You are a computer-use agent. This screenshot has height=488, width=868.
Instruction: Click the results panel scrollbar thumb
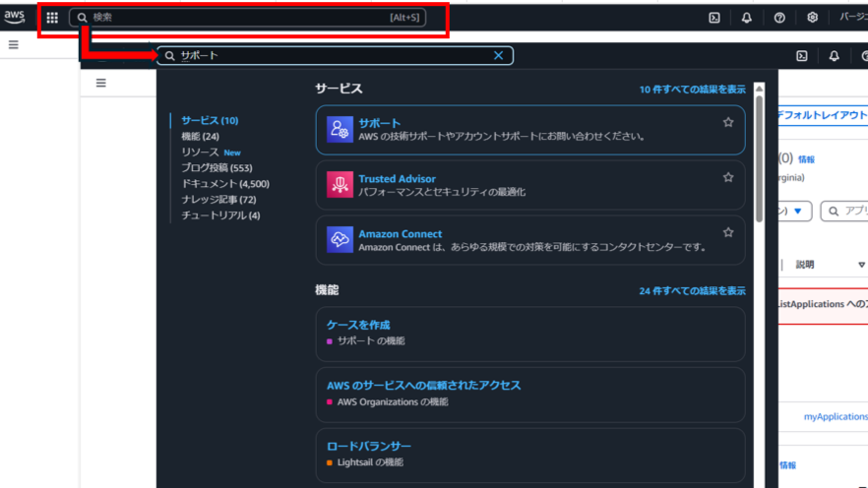[x=760, y=158]
